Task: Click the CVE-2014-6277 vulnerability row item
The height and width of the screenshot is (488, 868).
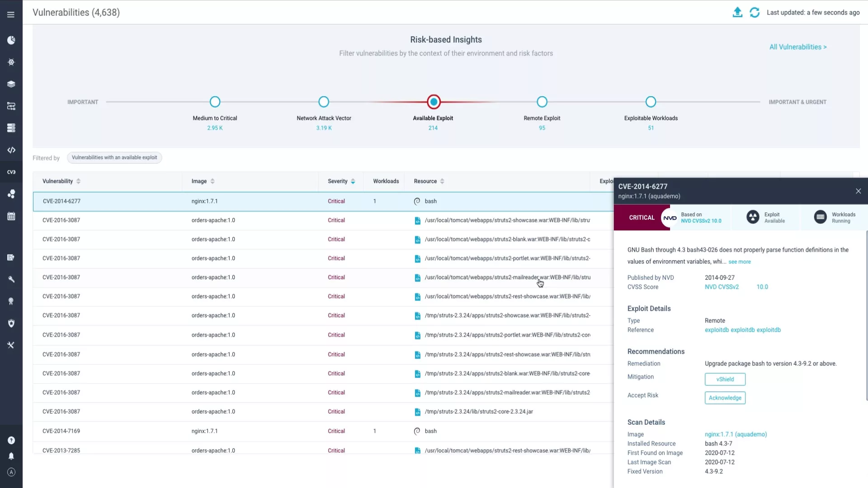Action: click(x=61, y=201)
